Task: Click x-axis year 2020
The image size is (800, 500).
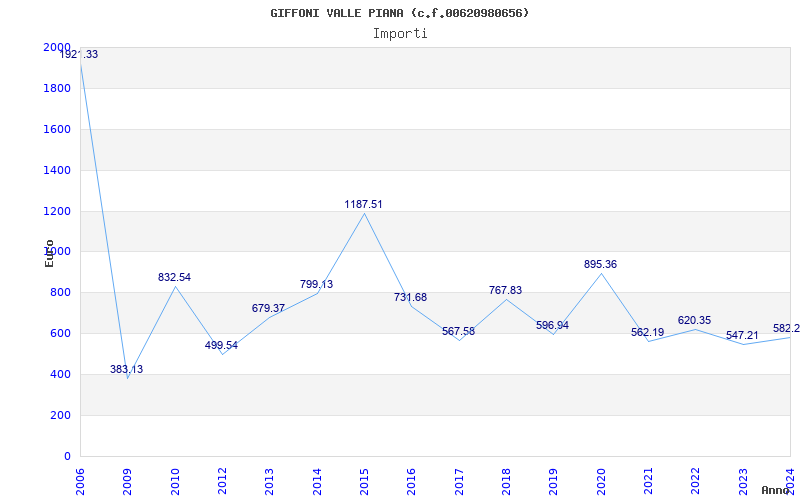Action: [601, 482]
